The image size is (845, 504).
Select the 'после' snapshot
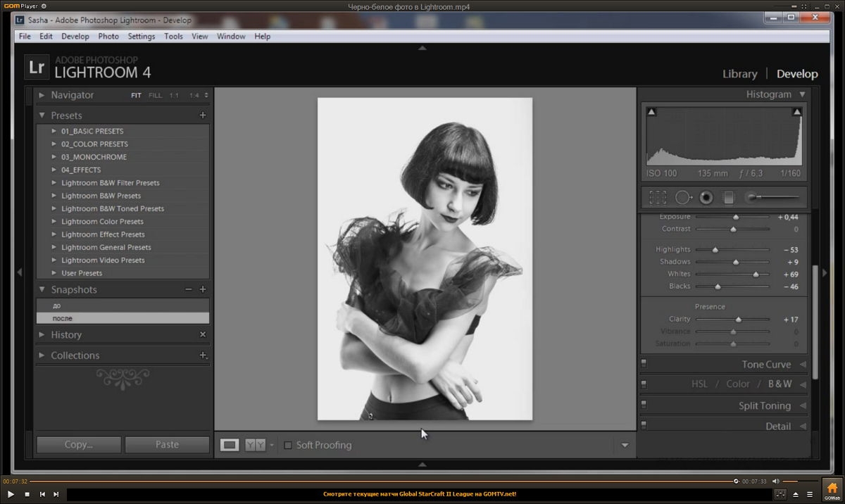(x=123, y=318)
